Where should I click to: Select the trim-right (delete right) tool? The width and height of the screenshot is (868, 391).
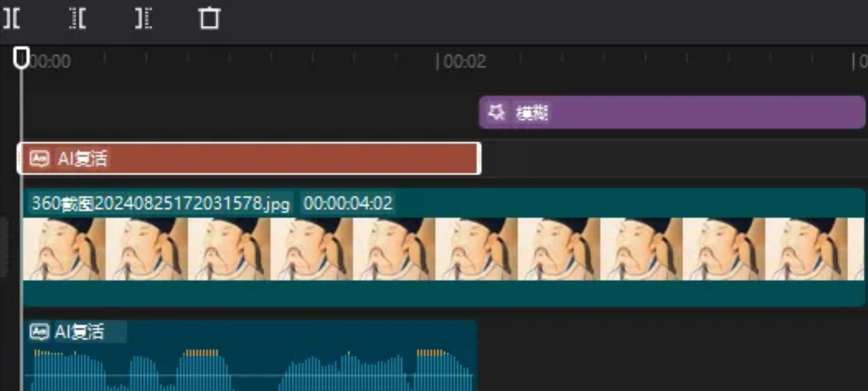143,18
